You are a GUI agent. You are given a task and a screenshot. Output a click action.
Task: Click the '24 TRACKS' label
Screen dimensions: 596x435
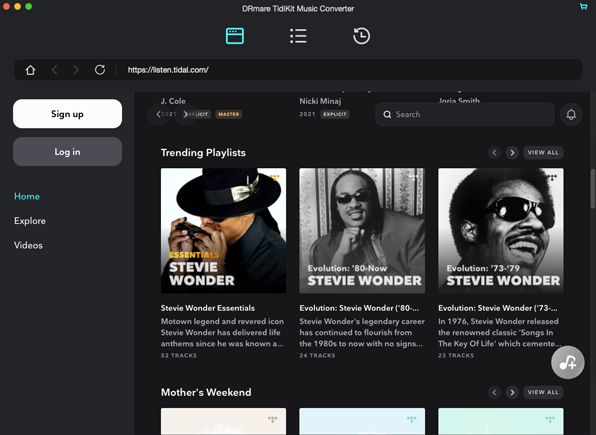[x=317, y=356]
